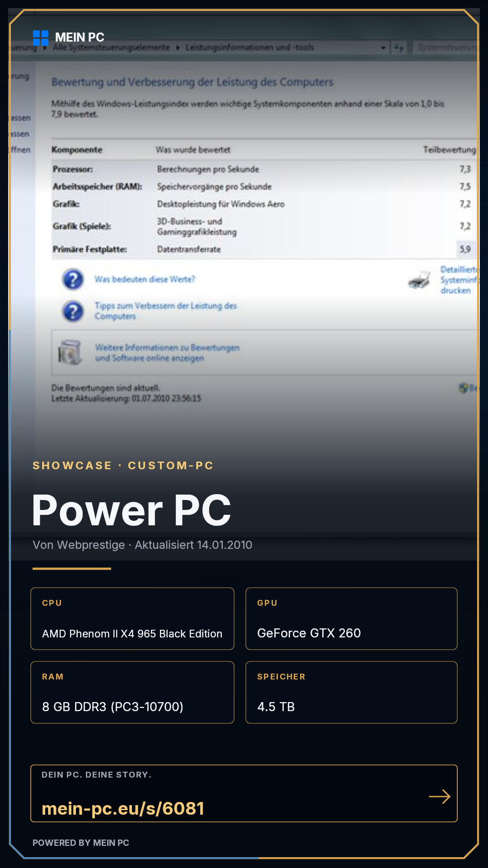Click the 'Arbeitsspeicher (RAM):' row label

point(98,186)
